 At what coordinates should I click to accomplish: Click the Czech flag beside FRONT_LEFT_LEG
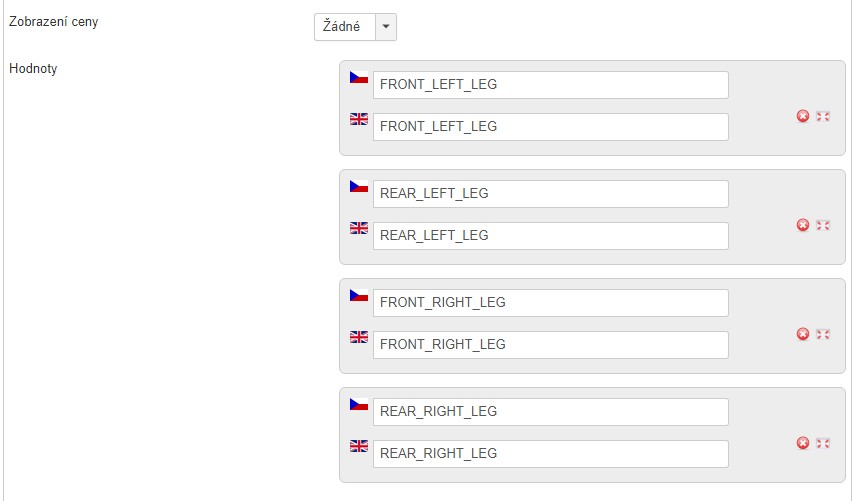click(x=359, y=77)
